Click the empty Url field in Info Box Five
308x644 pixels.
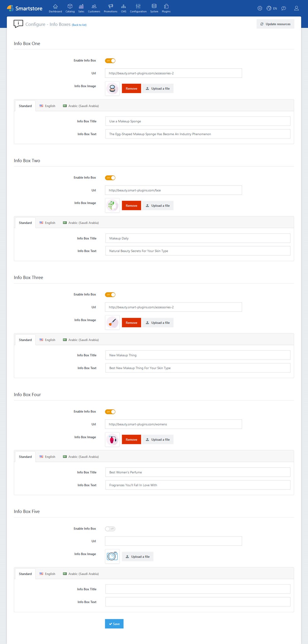173,541
